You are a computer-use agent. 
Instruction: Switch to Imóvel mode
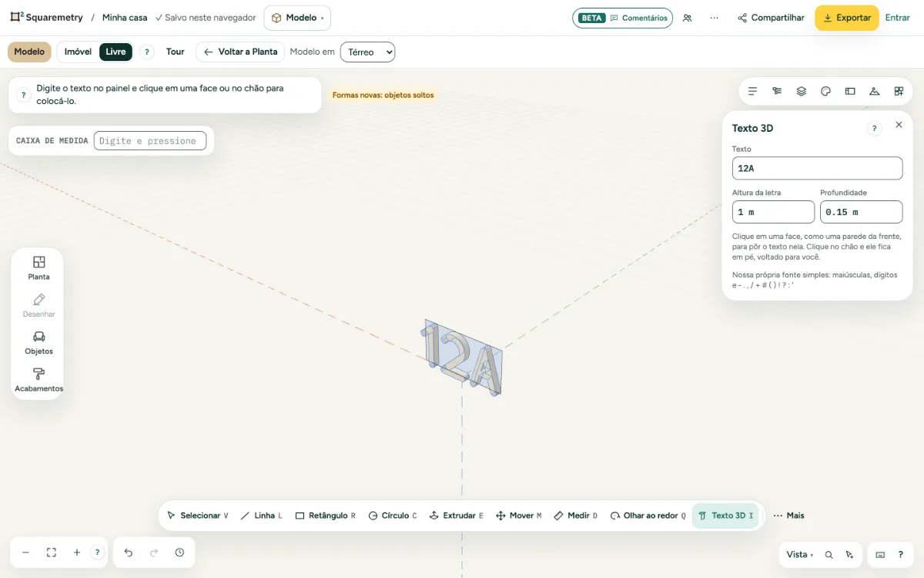(78, 52)
